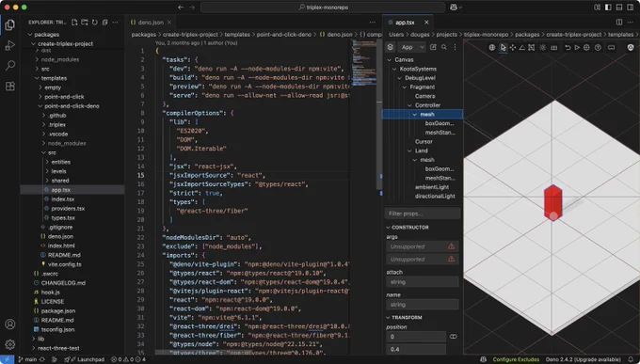Click the globe/world space icon in canvas toolbar
The image size is (640, 364).
(492, 48)
